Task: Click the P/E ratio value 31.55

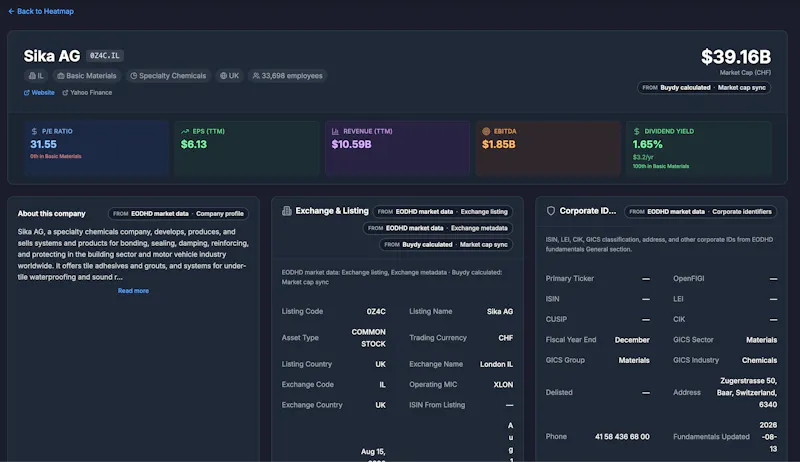Action: click(x=43, y=144)
